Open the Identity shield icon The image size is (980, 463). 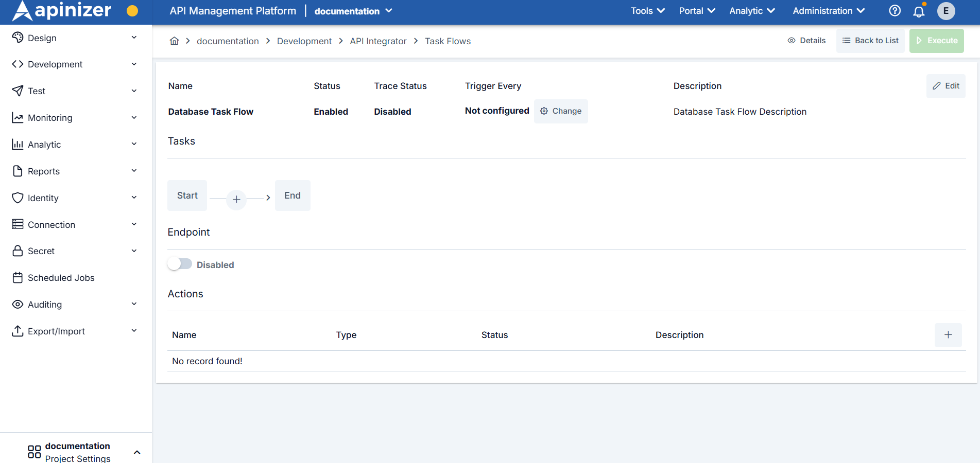[18, 198]
